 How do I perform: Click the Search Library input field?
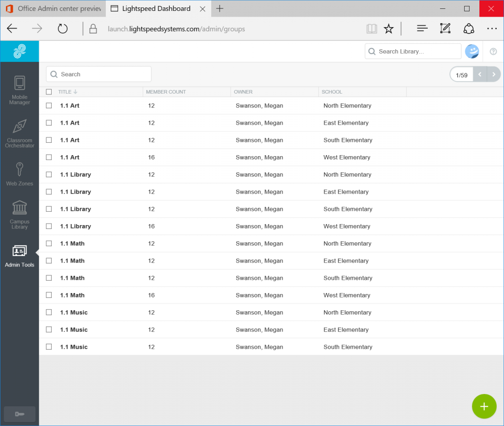[x=413, y=51]
